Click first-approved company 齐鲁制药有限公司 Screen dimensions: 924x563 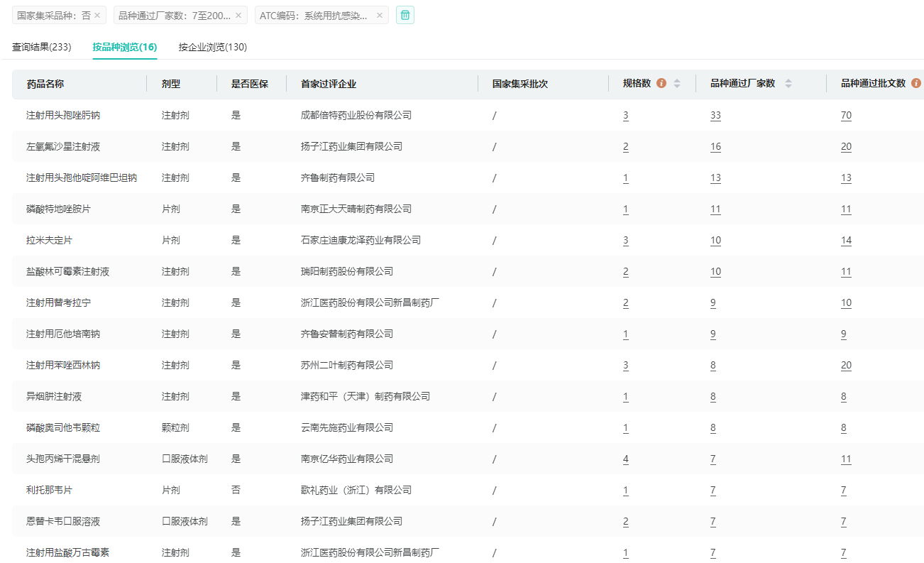click(x=338, y=177)
